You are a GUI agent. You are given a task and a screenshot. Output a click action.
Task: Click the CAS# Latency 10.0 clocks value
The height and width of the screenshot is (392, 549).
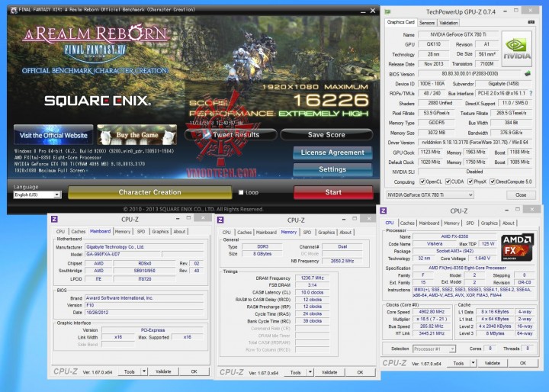pyautogui.click(x=312, y=292)
